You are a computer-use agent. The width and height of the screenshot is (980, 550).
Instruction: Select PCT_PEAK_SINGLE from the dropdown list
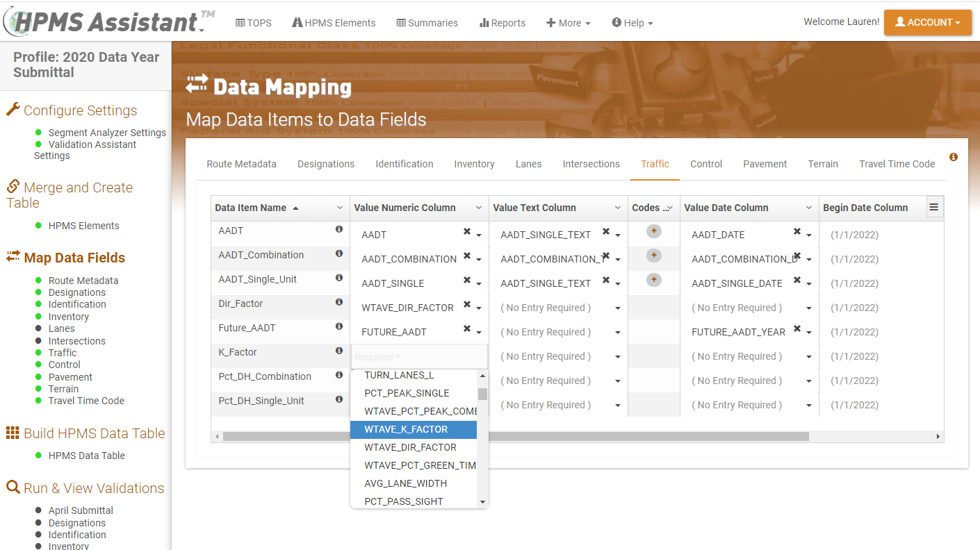(414, 393)
